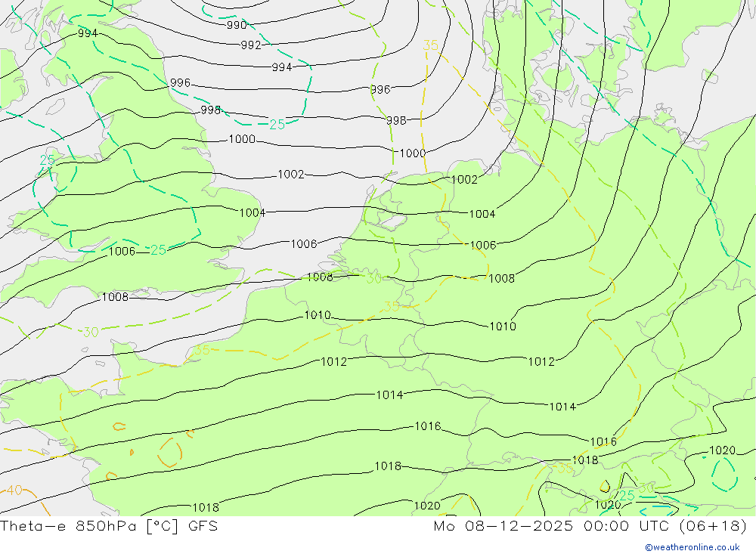The image size is (756, 554).
Task: Click the 1004 isobar label over eastern England
Action: point(253,212)
